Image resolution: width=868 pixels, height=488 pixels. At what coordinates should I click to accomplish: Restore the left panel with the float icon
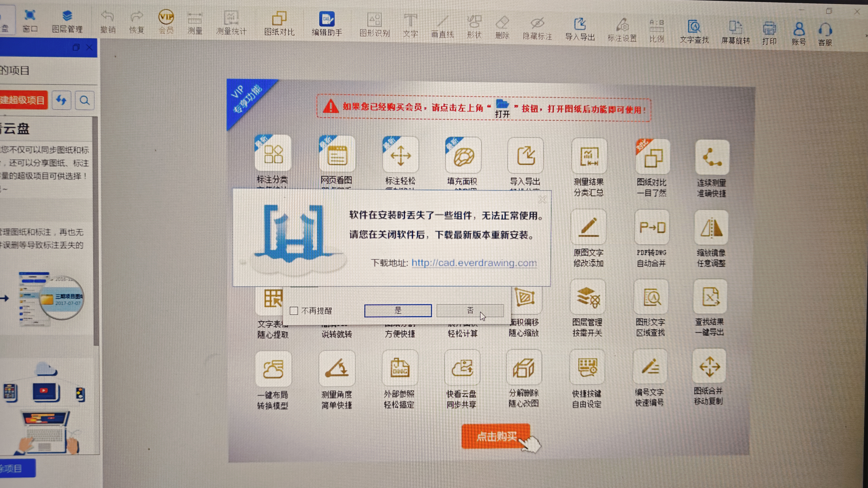tap(76, 47)
